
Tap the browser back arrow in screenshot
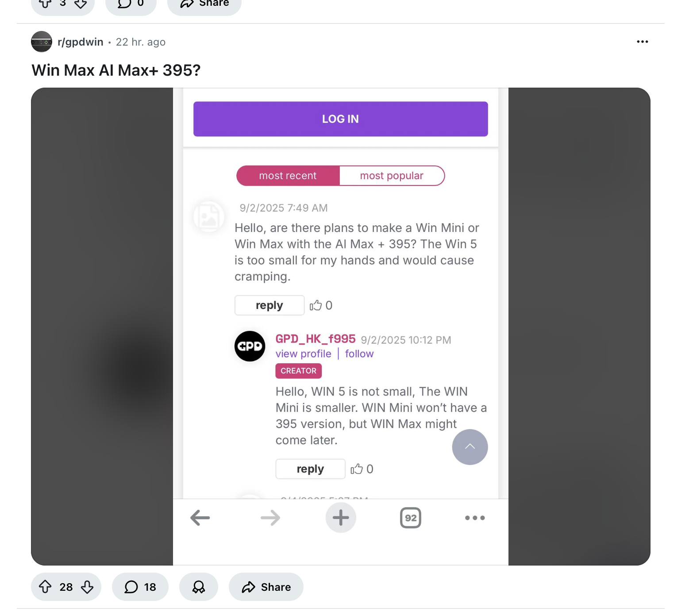click(200, 518)
